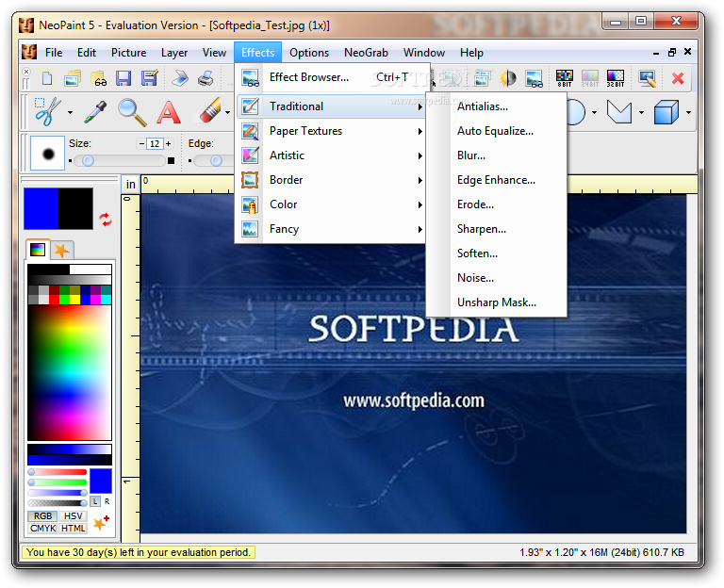
Task: Select the red A text tool
Action: [169, 112]
